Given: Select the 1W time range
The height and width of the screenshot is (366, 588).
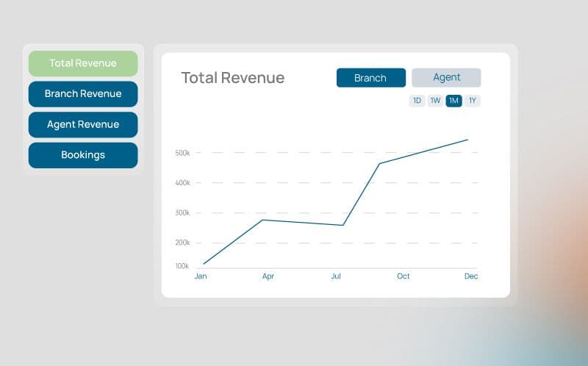Looking at the screenshot, I should [x=435, y=101].
